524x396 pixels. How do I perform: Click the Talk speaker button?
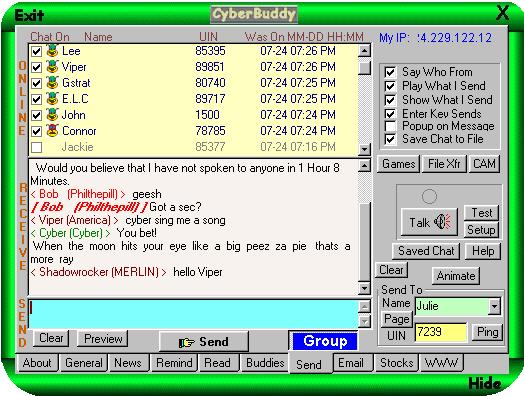pyautogui.click(x=429, y=222)
